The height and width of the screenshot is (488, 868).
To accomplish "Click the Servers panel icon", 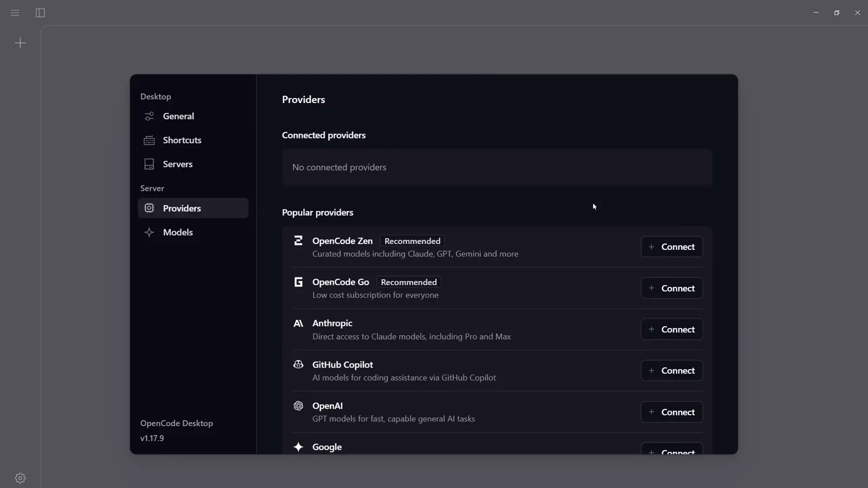I will coord(149,164).
